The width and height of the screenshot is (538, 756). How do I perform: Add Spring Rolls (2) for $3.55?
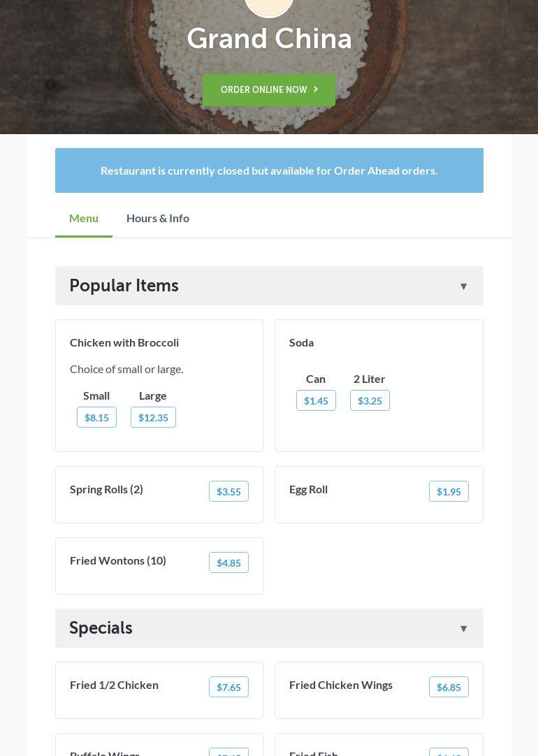(x=228, y=491)
